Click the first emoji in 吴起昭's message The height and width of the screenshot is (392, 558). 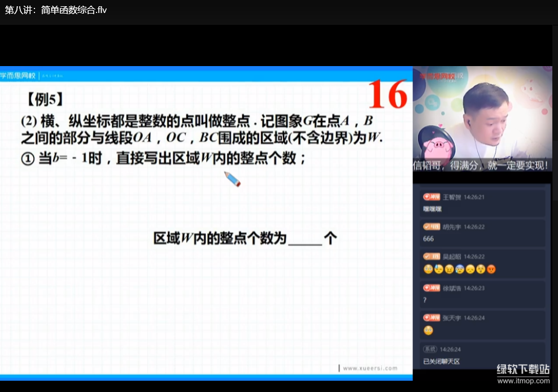click(x=428, y=269)
